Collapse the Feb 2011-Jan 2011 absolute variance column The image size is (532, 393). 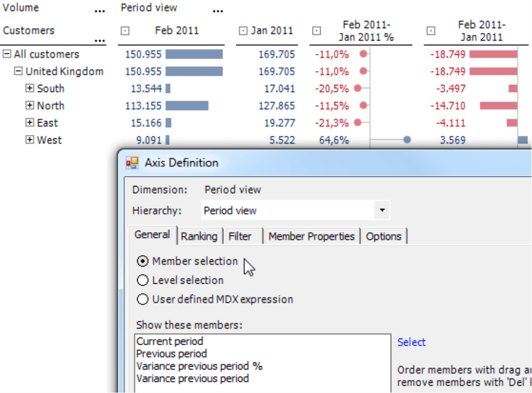pyautogui.click(x=431, y=31)
